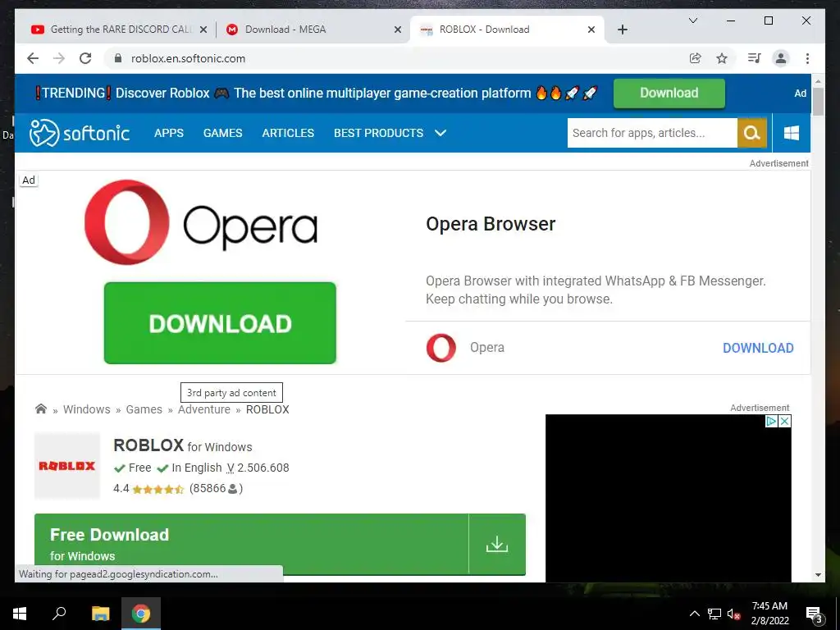
Task: Open a new browser tab
Action: tap(622, 30)
